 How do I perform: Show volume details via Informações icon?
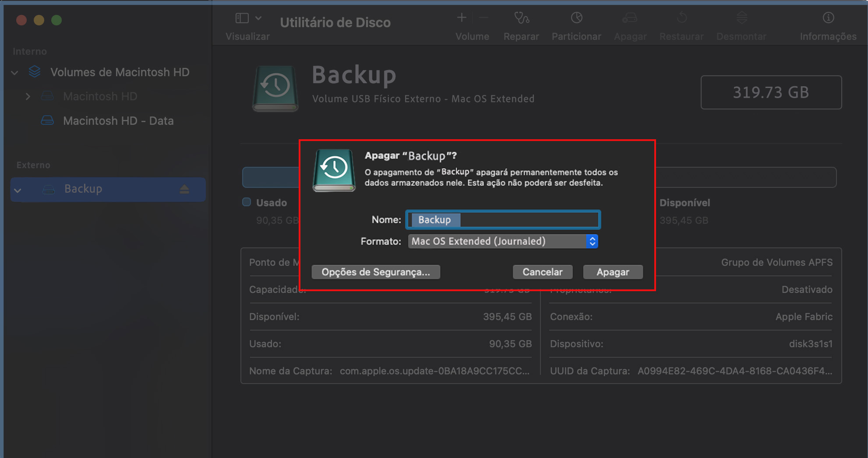pos(828,18)
